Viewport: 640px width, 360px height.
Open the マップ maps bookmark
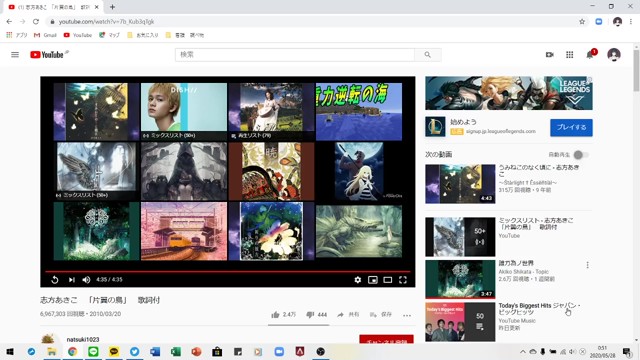point(109,35)
